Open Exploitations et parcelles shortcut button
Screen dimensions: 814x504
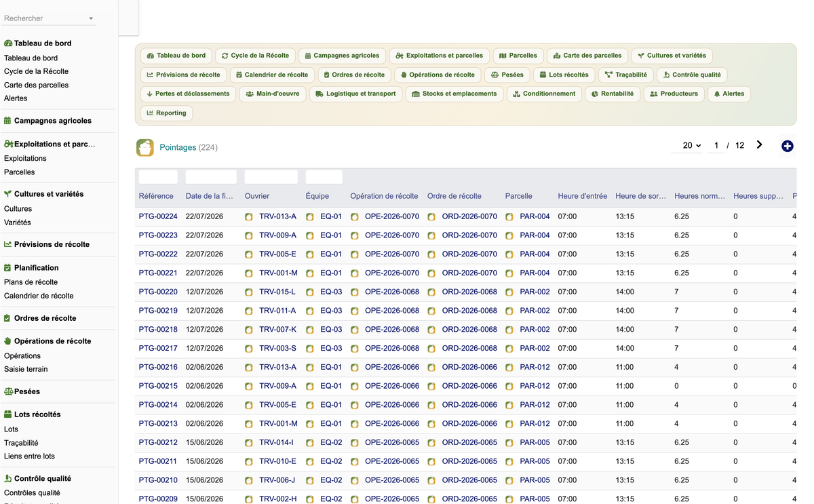click(x=439, y=56)
